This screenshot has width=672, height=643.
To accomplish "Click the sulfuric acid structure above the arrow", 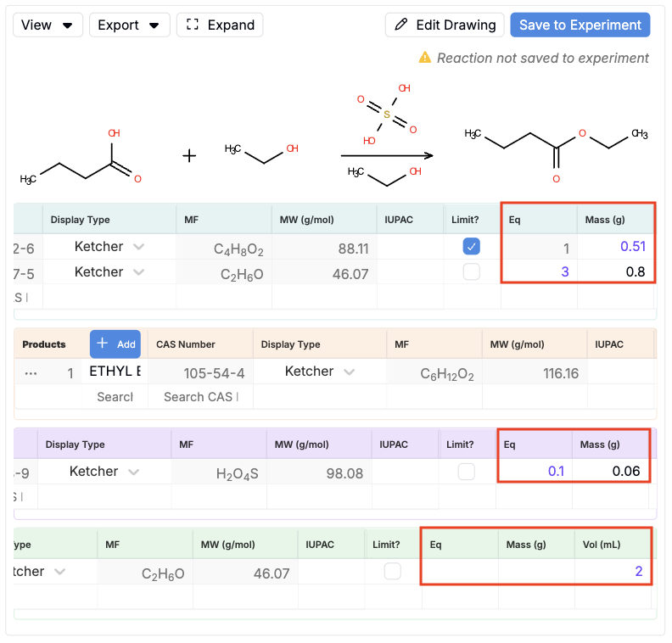I will 386,115.
